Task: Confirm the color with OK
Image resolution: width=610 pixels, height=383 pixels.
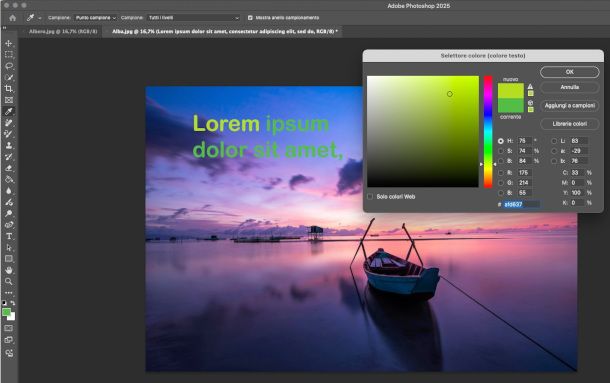Action: tap(570, 72)
